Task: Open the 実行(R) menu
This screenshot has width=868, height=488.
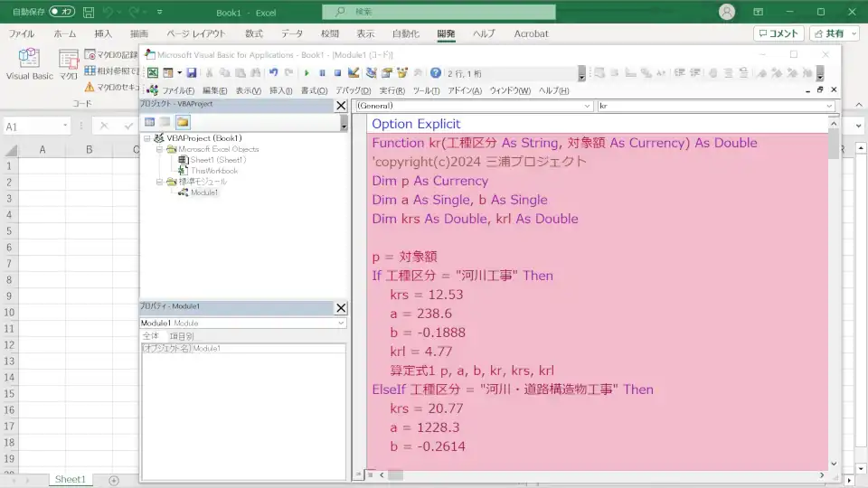Action: pos(392,90)
